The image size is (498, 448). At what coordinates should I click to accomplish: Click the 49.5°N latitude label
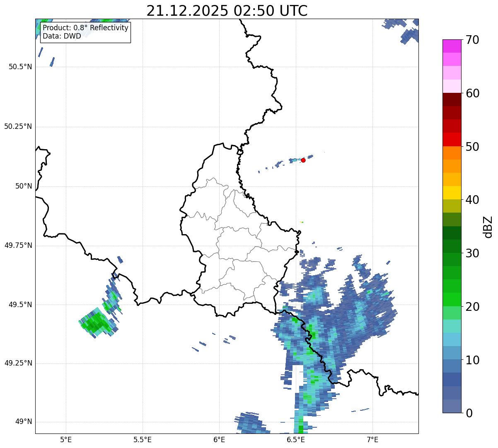tap(20, 305)
